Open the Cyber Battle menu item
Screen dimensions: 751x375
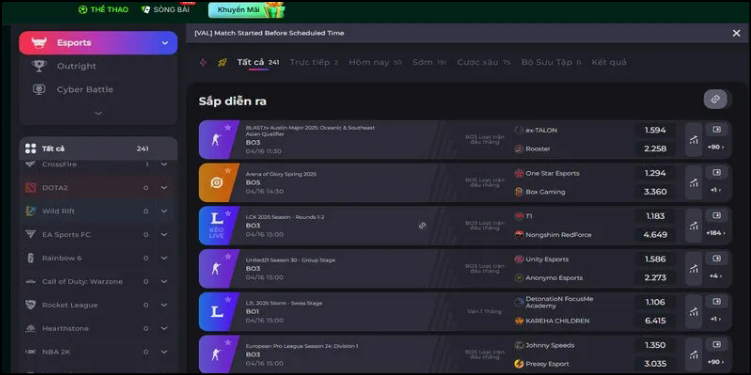click(x=85, y=90)
